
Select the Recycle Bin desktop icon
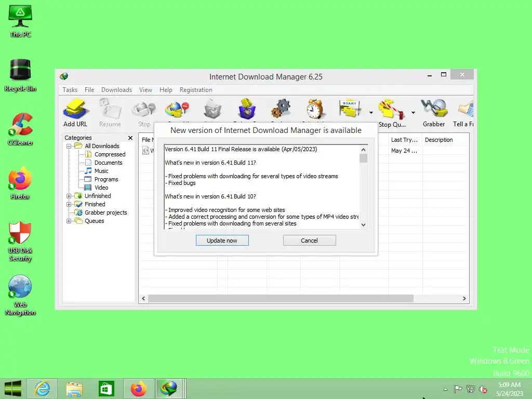click(x=20, y=75)
